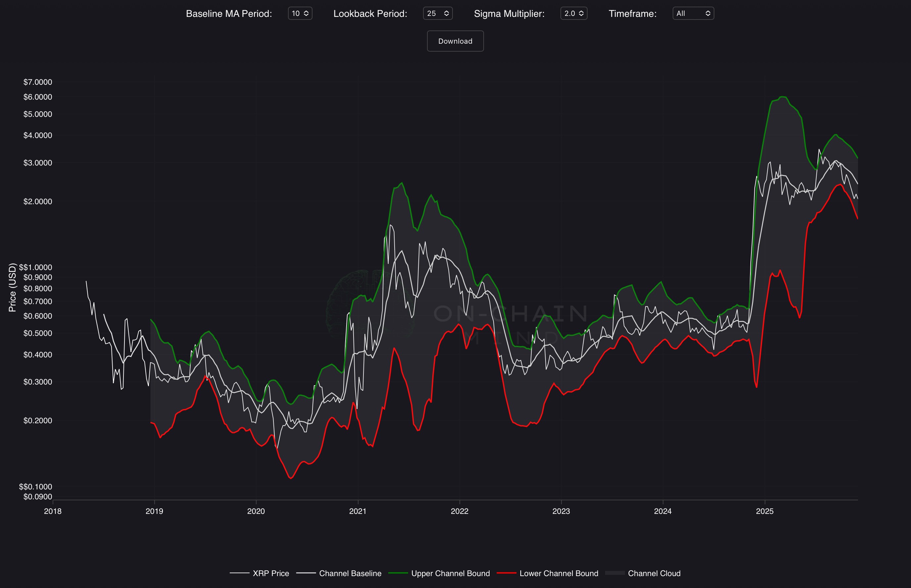Open the Baseline MA Period dropdown
Viewport: 911px width, 588px height.
point(300,13)
